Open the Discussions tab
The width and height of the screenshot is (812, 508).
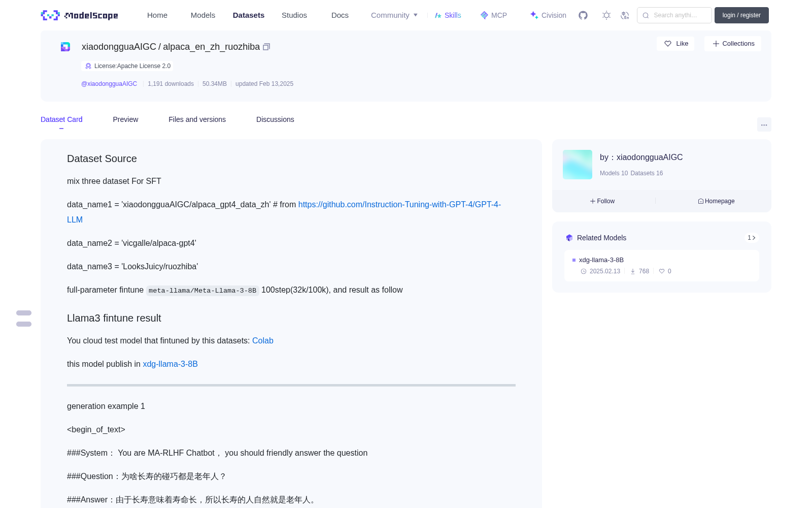point(275,119)
